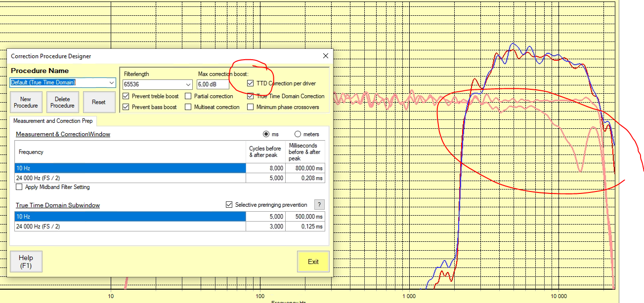
Task: Click the New Procedure button
Action: coord(26,103)
